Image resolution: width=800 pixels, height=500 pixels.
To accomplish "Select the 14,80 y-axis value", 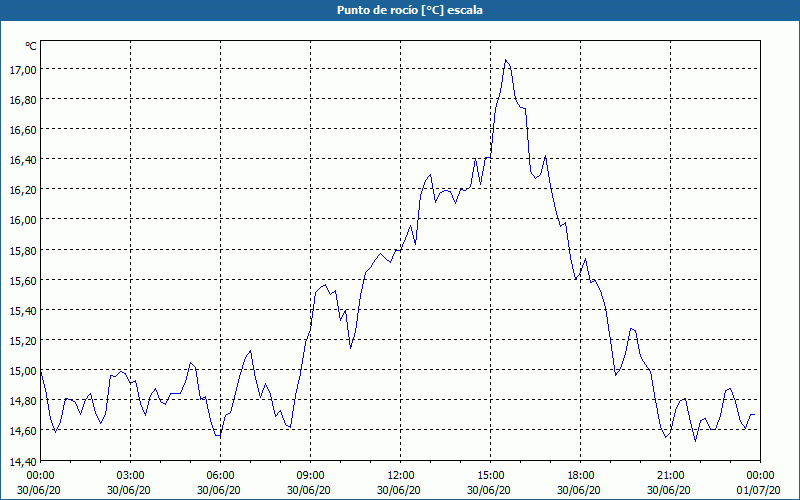I will coord(23,401).
